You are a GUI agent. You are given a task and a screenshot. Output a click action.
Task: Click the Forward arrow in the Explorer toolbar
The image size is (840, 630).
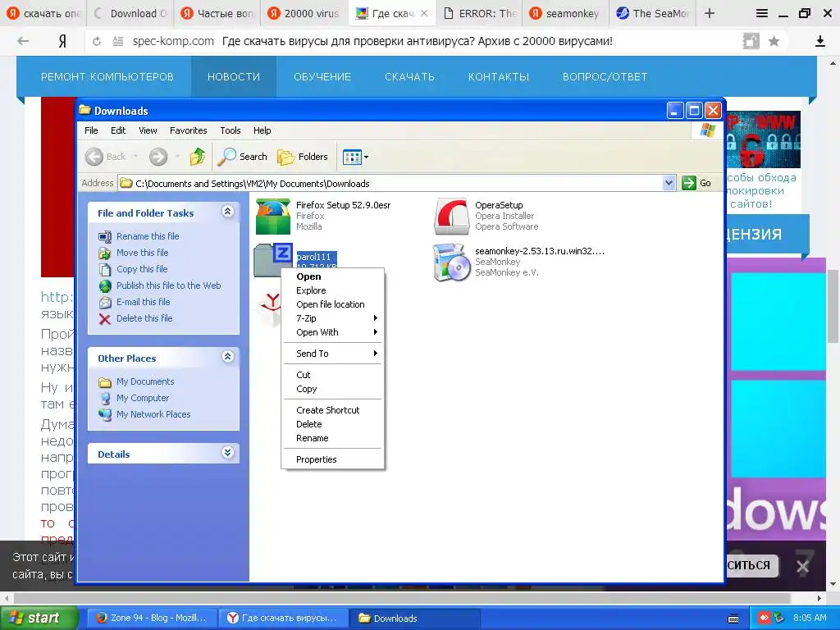(158, 157)
